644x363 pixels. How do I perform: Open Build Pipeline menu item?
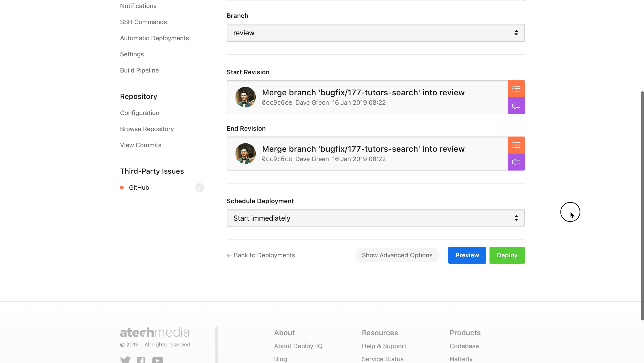(139, 70)
